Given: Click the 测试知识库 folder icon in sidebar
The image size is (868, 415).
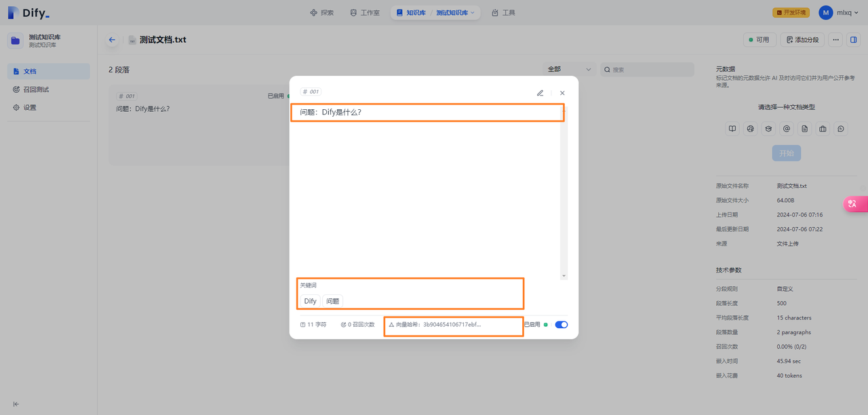Looking at the screenshot, I should click(x=16, y=41).
